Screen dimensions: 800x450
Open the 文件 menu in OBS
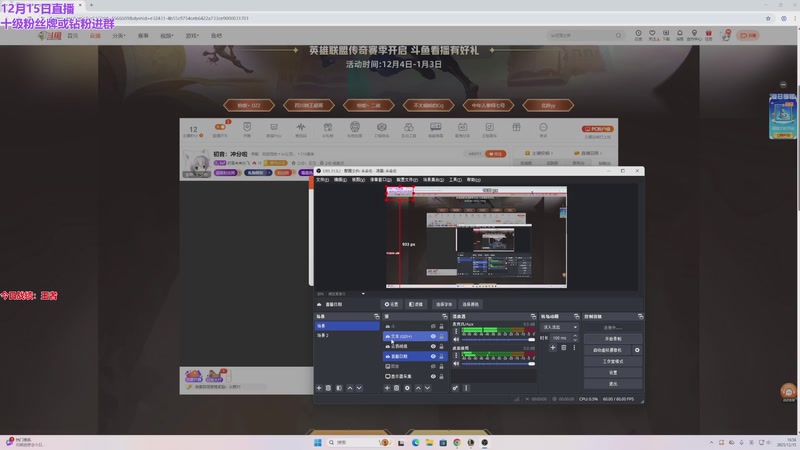322,180
